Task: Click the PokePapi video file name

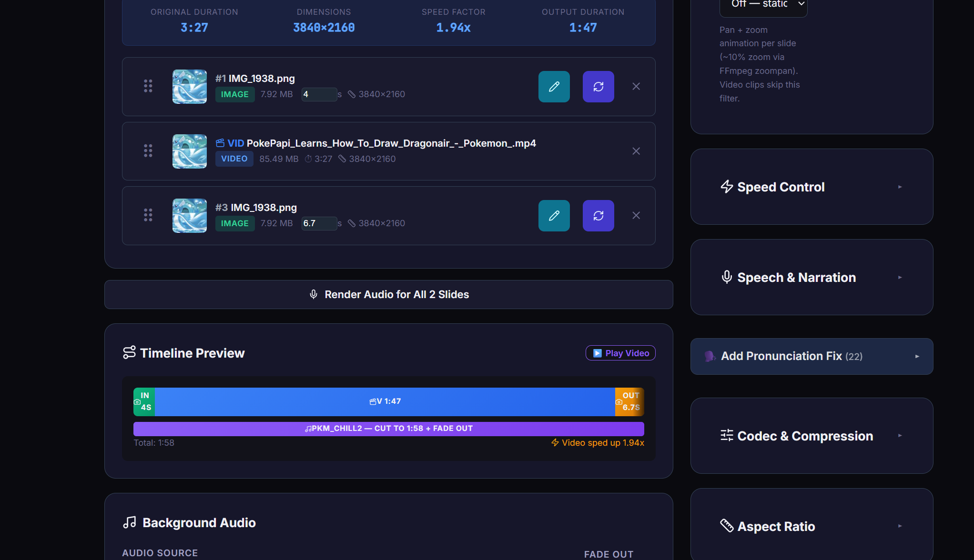Action: [x=391, y=143]
